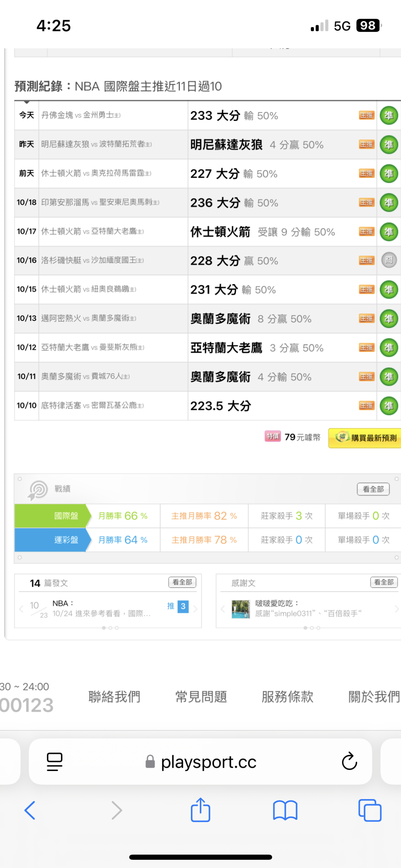The height and width of the screenshot is (868, 401).
Task: Open 看全部 in 戰績 section
Action: tap(373, 489)
